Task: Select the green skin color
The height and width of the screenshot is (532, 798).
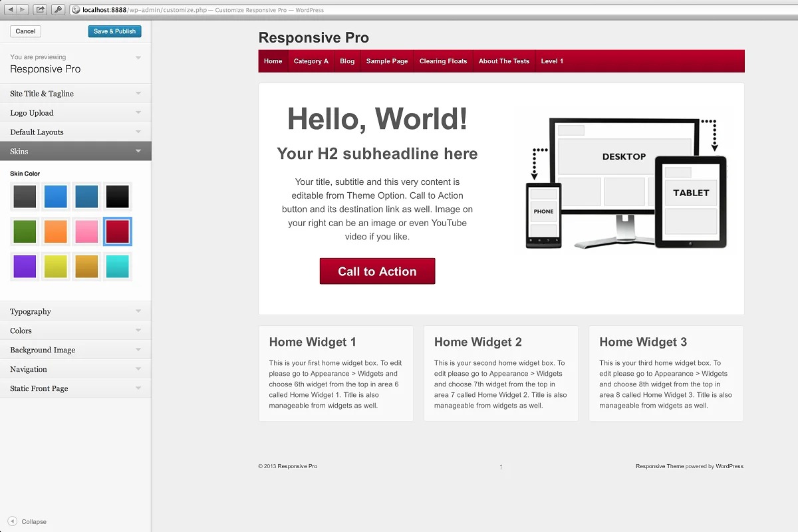Action: [25, 231]
